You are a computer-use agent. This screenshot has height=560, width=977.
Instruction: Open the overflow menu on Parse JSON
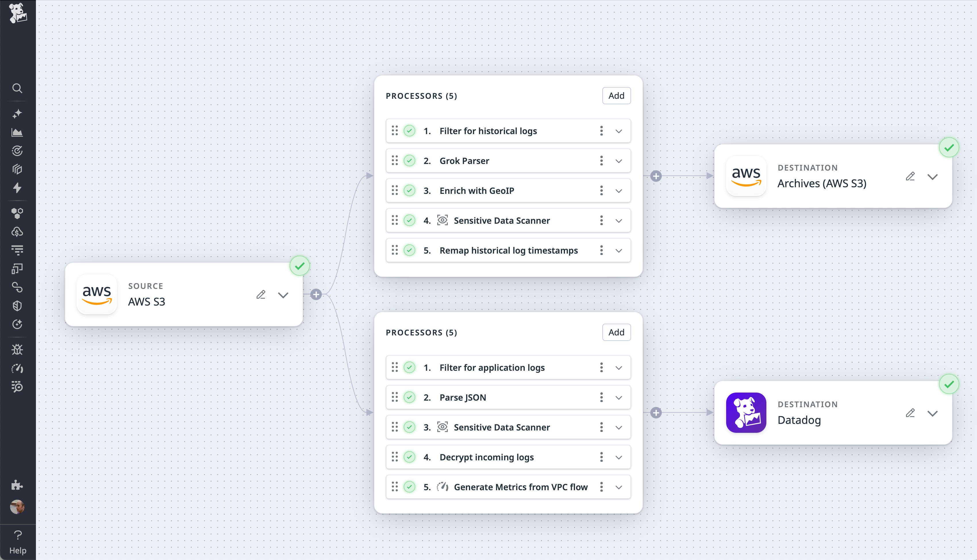pos(601,397)
